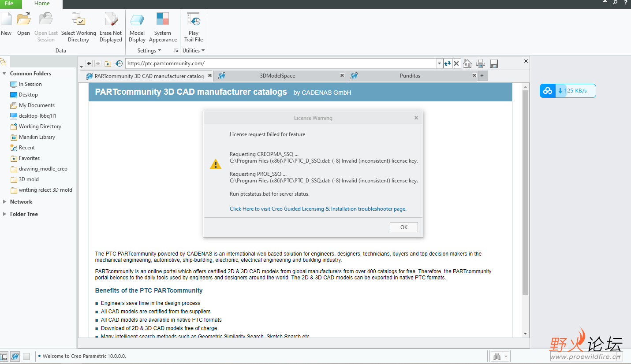Open System Appearance settings
Viewport: 631px width, 364px height.
pyautogui.click(x=163, y=27)
